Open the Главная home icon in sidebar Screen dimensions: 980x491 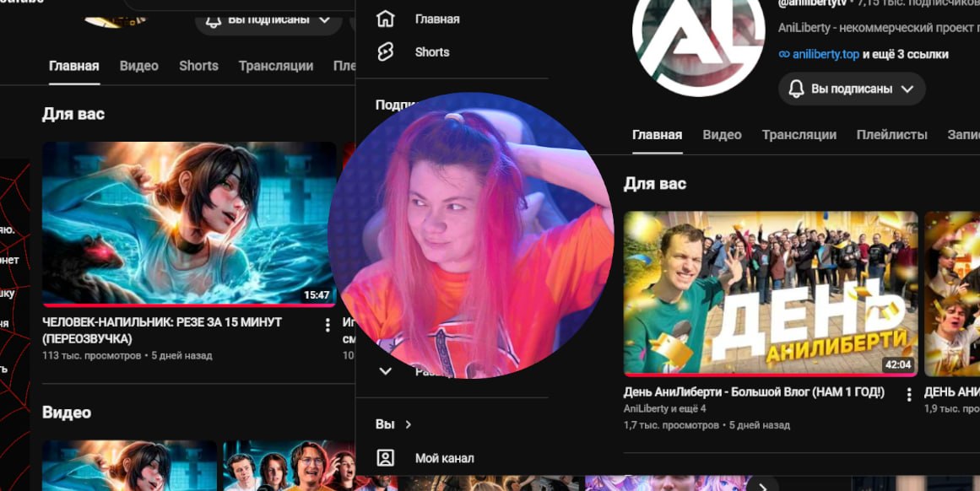[386, 19]
